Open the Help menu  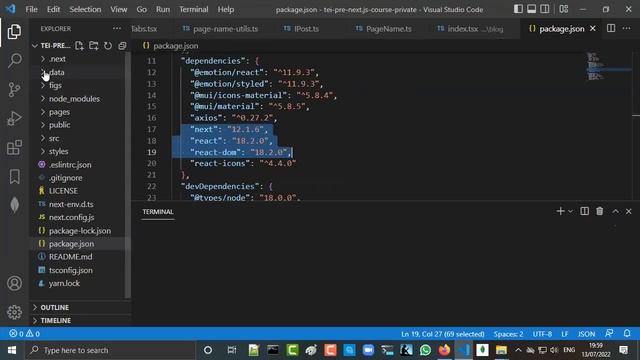tap(226, 9)
